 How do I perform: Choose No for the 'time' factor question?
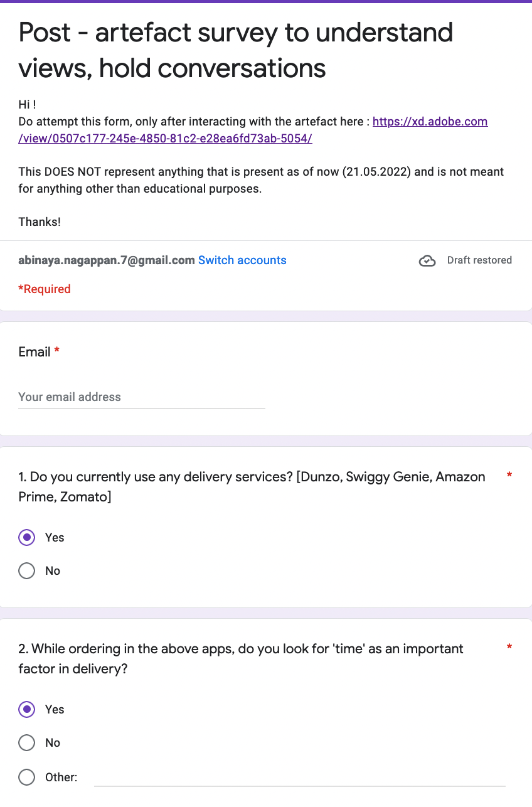coord(27,743)
